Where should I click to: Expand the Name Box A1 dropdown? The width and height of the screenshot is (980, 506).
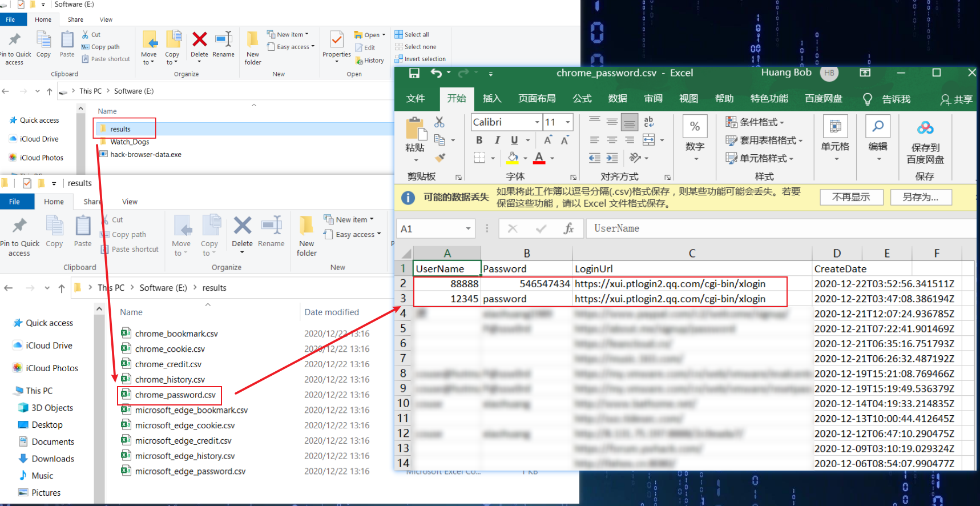coord(468,229)
